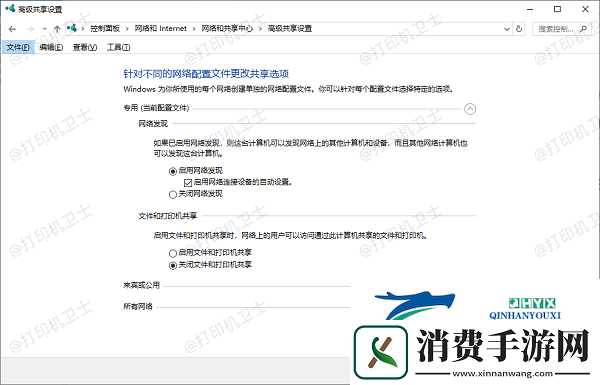This screenshot has height=385, width=600.
Task: Click the forward navigation arrow
Action: click(30, 29)
